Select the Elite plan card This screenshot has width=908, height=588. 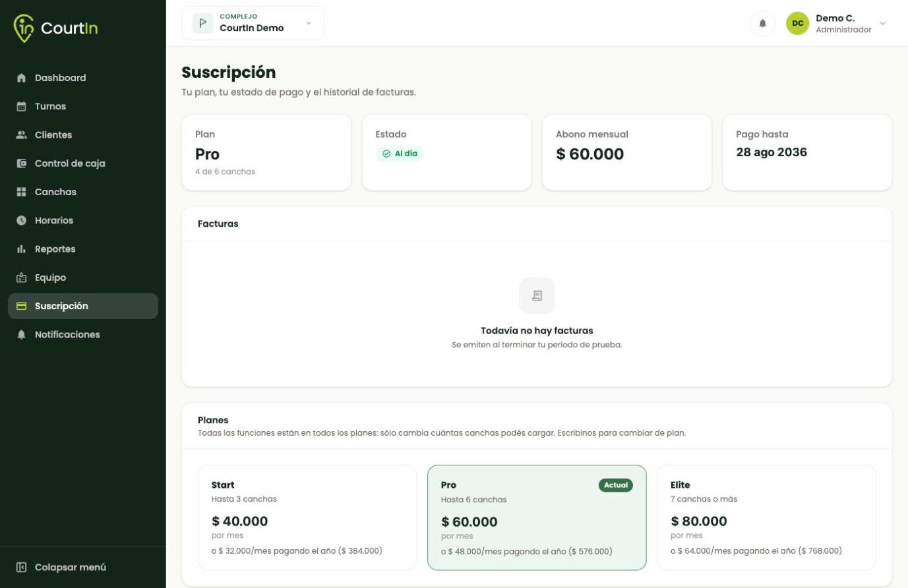[x=766, y=517]
